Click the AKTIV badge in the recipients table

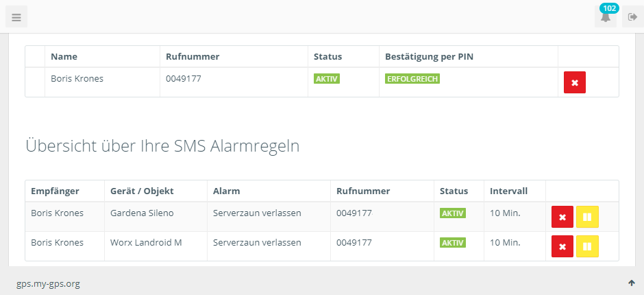pos(327,79)
